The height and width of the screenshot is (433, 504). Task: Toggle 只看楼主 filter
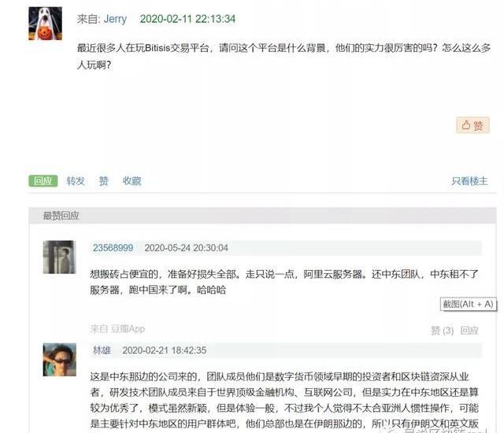469,181
